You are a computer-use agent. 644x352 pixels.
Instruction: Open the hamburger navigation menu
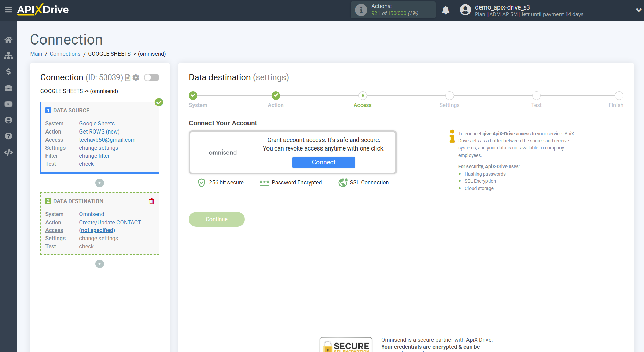click(8, 10)
